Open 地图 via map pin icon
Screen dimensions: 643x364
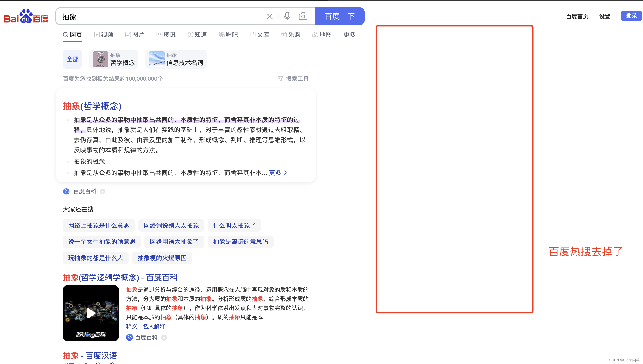tap(322, 35)
